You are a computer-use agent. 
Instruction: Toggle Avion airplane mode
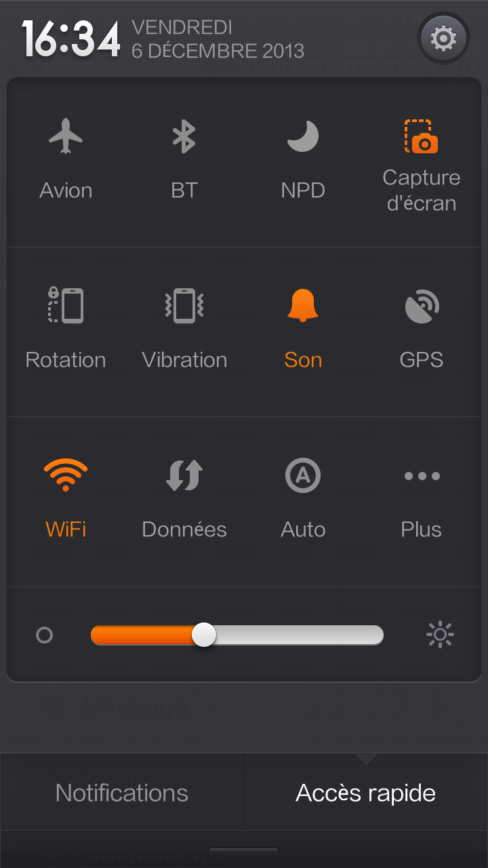click(x=66, y=137)
